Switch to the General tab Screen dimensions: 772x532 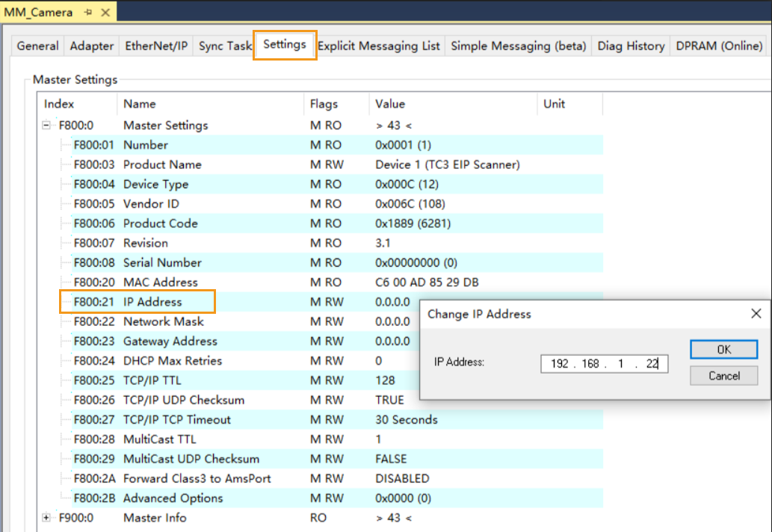(x=37, y=46)
